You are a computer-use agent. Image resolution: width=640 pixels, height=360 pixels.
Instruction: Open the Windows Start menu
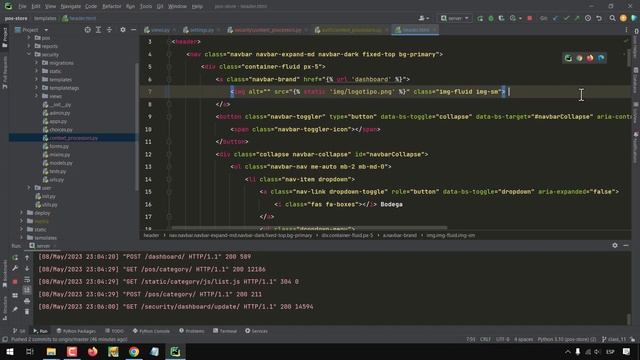pyautogui.click(x=9, y=352)
